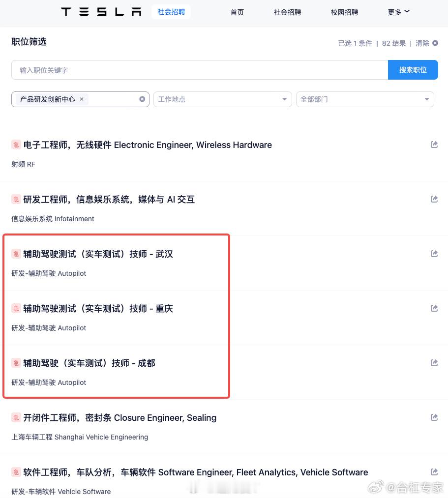Click the 射频 RF department text
The image size is (448, 498).
tap(23, 164)
